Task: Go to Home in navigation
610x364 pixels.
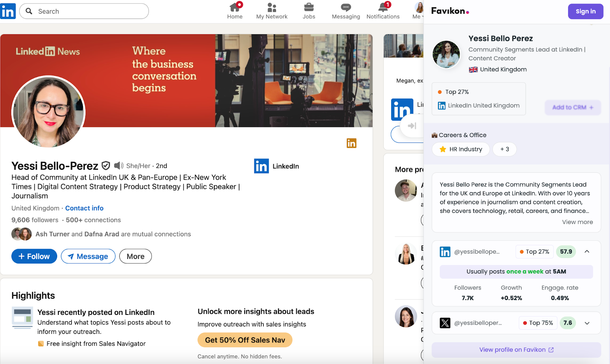Action: 235,11
